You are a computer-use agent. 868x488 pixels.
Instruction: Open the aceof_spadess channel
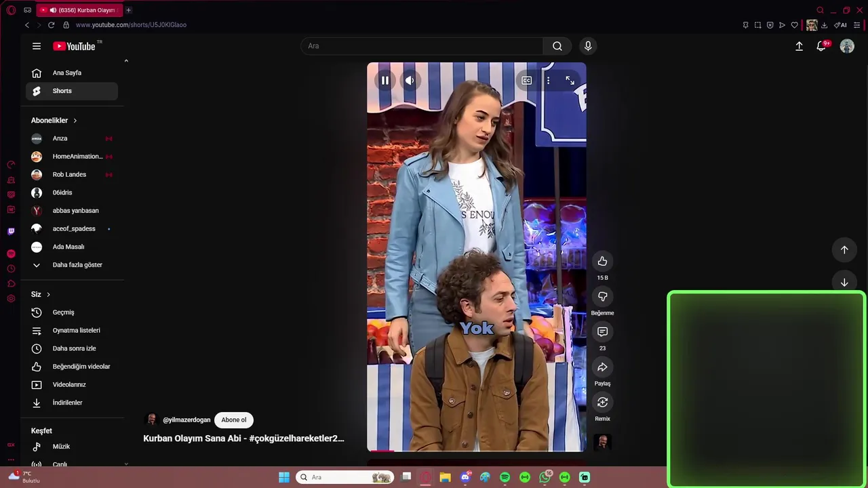tap(72, 229)
